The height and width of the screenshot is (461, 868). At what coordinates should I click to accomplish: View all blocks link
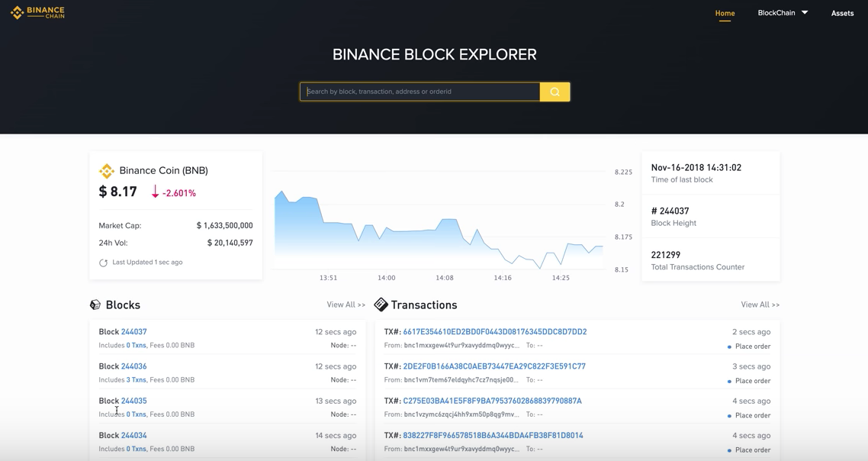pyautogui.click(x=346, y=305)
